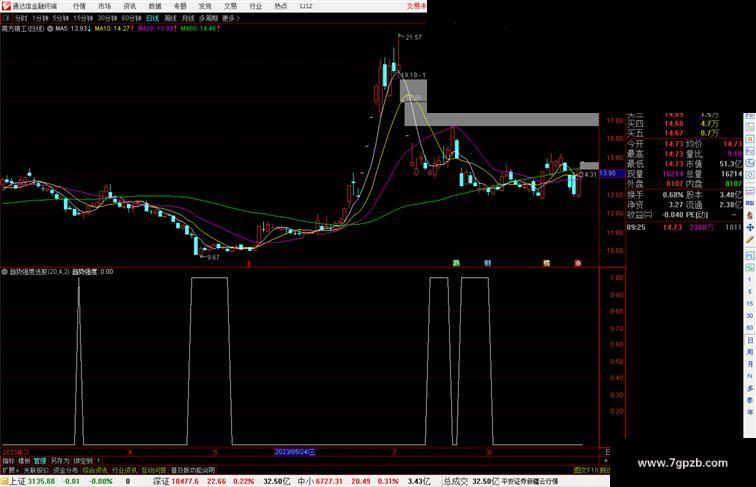The width and height of the screenshot is (756, 487).
Task: Select the 互动问答 bottom tab
Action: pos(154,470)
